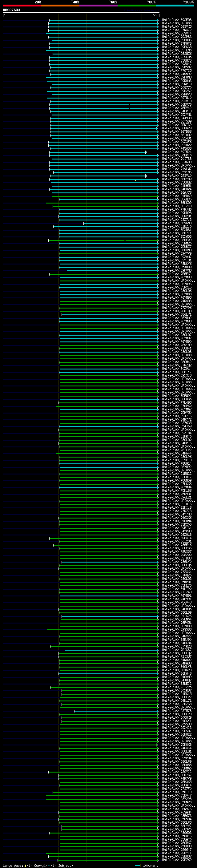Click the cyan alignment bar for UniRef100_B6V6N3
The width and height of the screenshot is (197, 868).
pos(121,223)
